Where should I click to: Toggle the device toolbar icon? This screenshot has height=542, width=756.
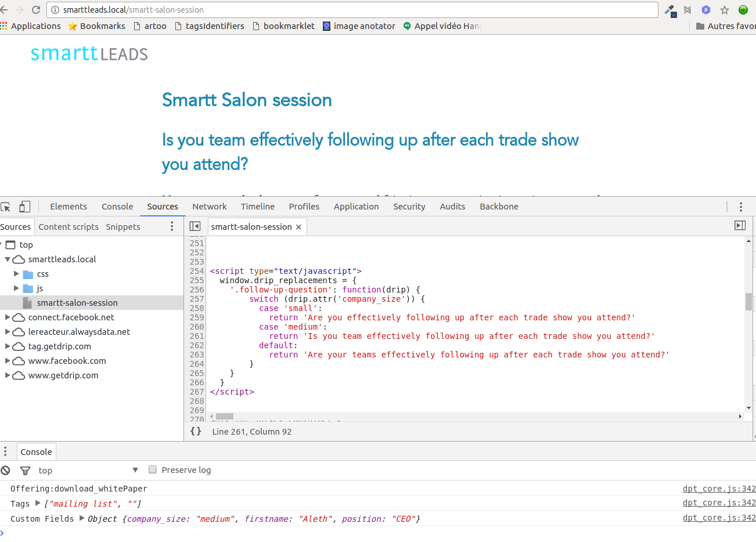point(24,207)
